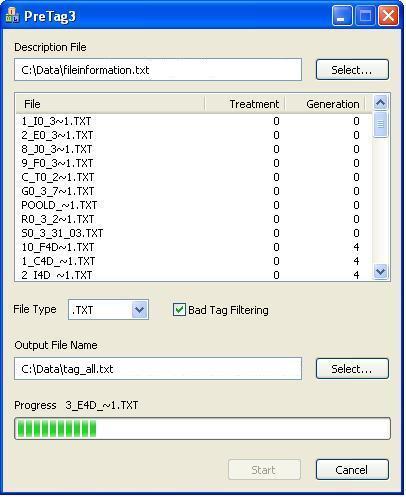Cancel the tag processing
Screen dimensions: 406x497
pos(352,470)
